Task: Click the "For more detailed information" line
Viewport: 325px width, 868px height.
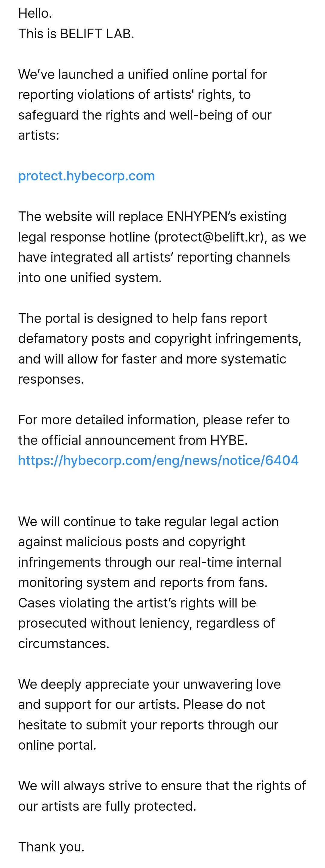Action: (x=153, y=420)
